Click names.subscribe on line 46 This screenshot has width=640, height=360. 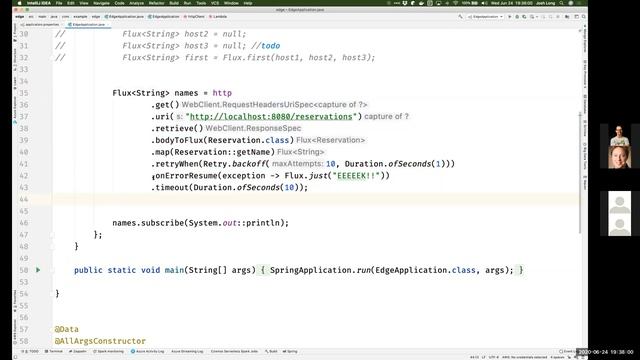pos(148,223)
